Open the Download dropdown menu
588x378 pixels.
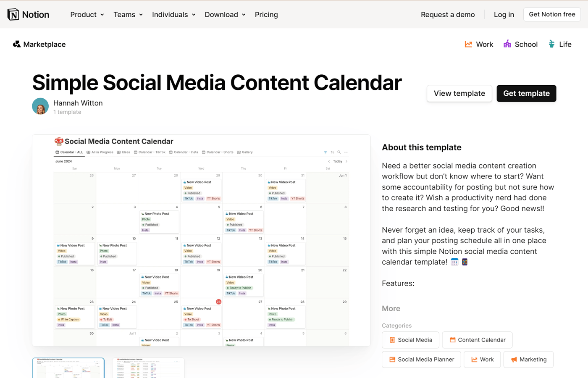tap(225, 15)
